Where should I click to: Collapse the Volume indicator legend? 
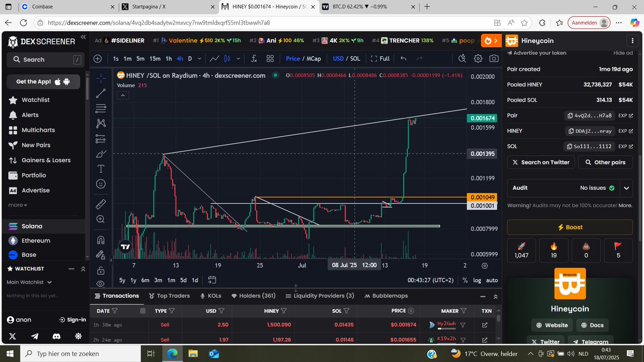tap(122, 95)
